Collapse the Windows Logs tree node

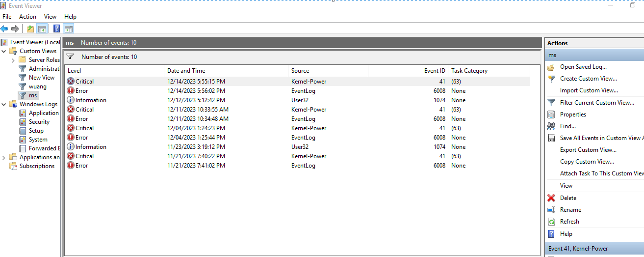point(4,104)
